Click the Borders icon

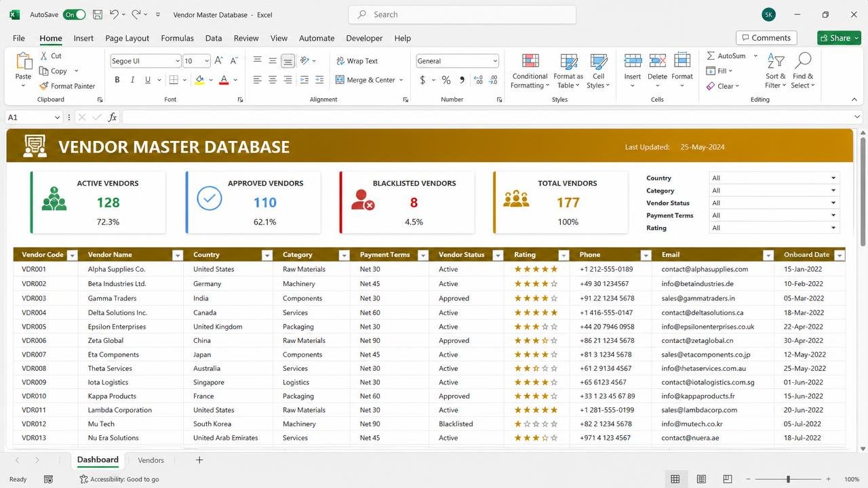pos(174,80)
